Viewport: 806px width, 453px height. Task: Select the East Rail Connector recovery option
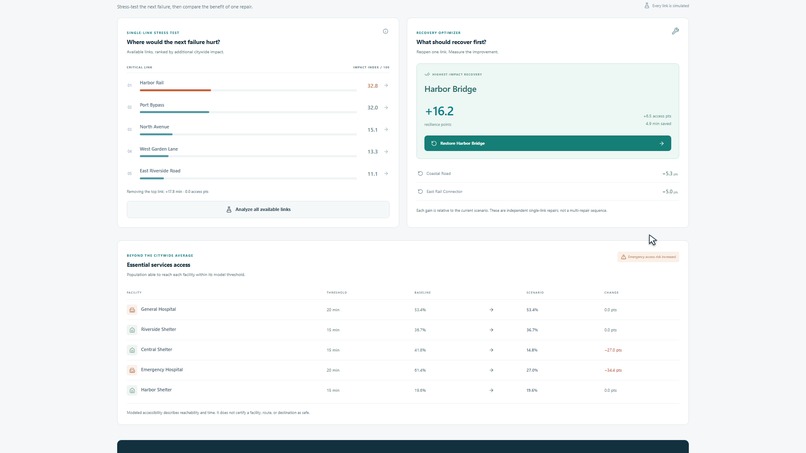click(547, 192)
